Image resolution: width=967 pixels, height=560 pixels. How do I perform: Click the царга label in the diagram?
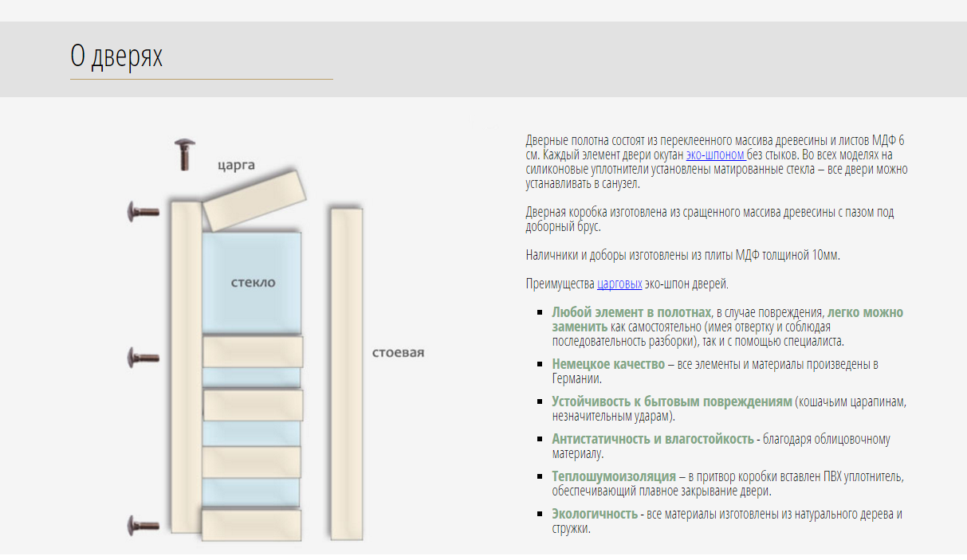pos(236,165)
